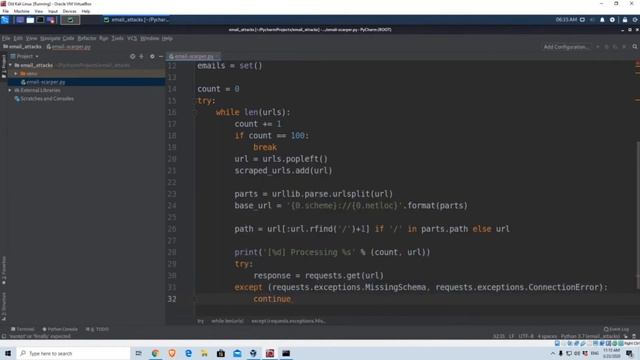Image resolution: width=640 pixels, height=360 pixels.
Task: Collapse the email_attacks project root
Action: (11, 65)
